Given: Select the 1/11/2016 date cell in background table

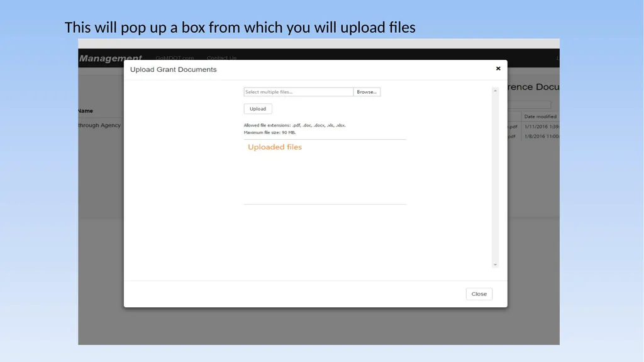Looking at the screenshot, I should click(x=541, y=127).
